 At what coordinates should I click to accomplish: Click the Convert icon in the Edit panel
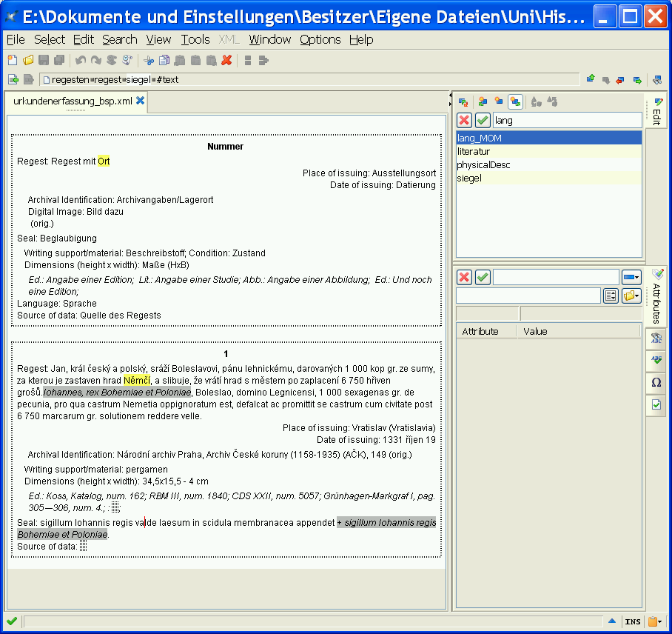click(x=536, y=102)
